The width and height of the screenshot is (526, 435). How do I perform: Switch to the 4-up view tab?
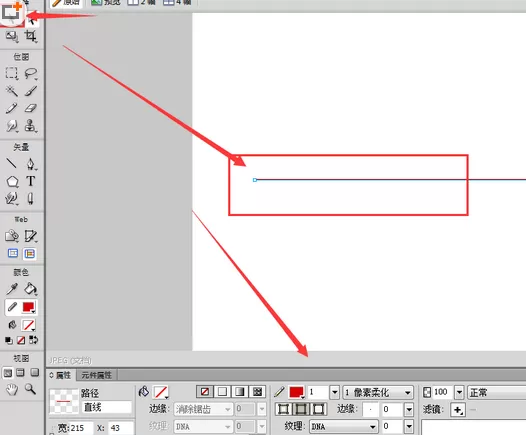(x=177, y=2)
